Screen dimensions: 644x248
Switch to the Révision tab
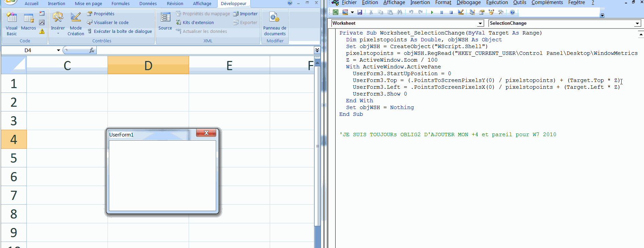pyautogui.click(x=175, y=3)
